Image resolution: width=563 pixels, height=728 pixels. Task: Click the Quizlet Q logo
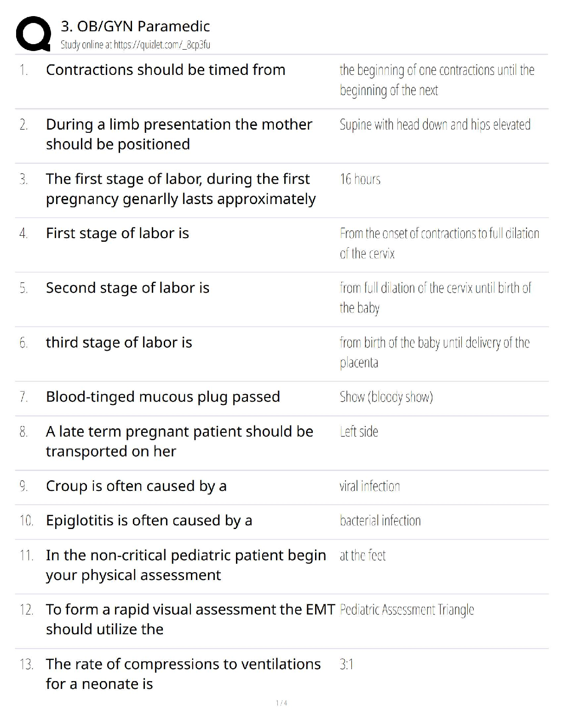point(33,34)
